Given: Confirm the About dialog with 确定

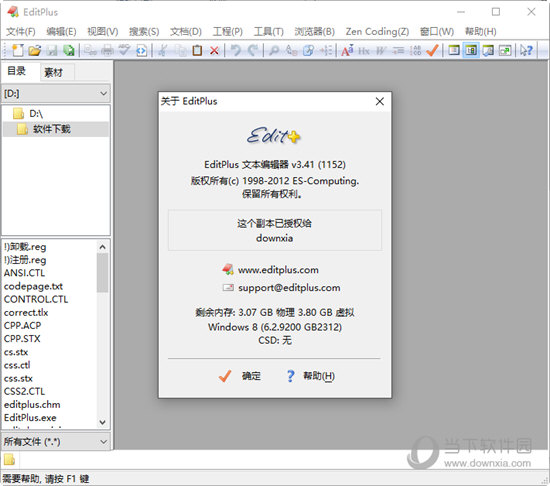Looking at the screenshot, I should pos(240,376).
